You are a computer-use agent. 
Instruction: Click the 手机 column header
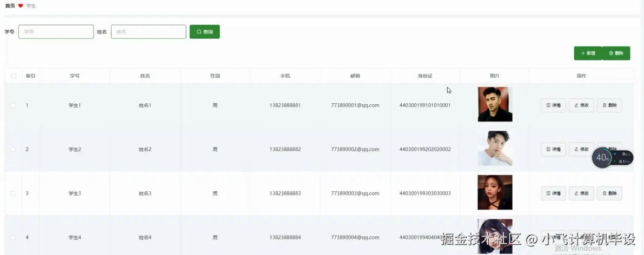[285, 76]
